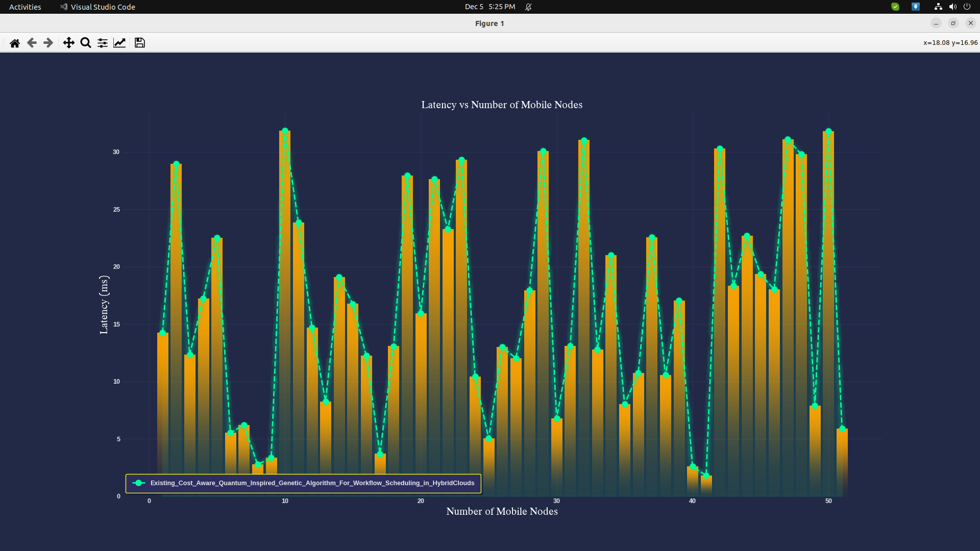Open the Activities overview

point(25,7)
